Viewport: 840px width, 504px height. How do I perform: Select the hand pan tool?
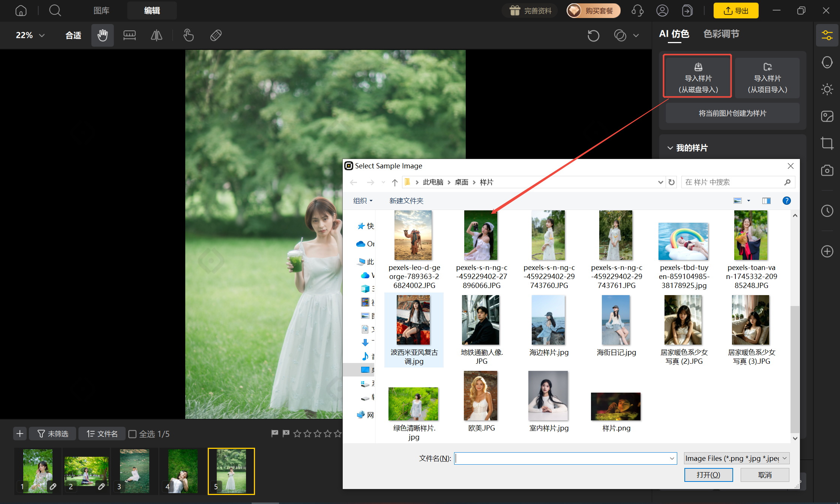click(102, 35)
